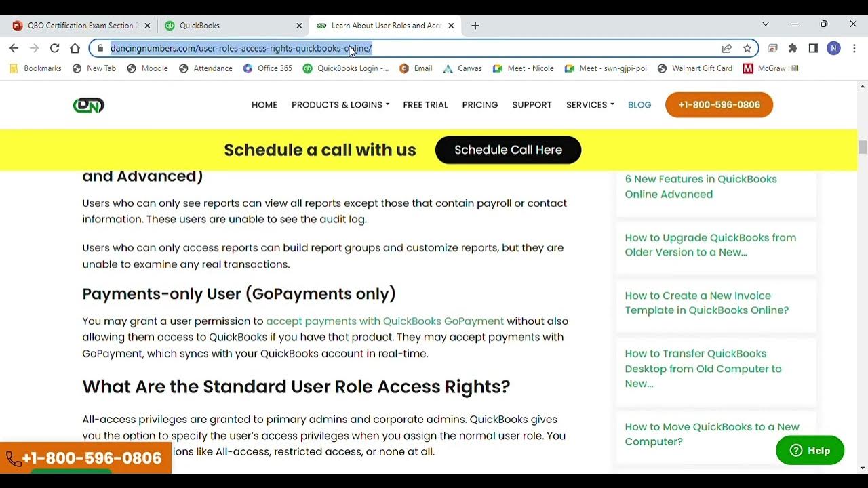The width and height of the screenshot is (868, 488).
Task: Open the Chrome three-dot menu
Action: point(854,48)
